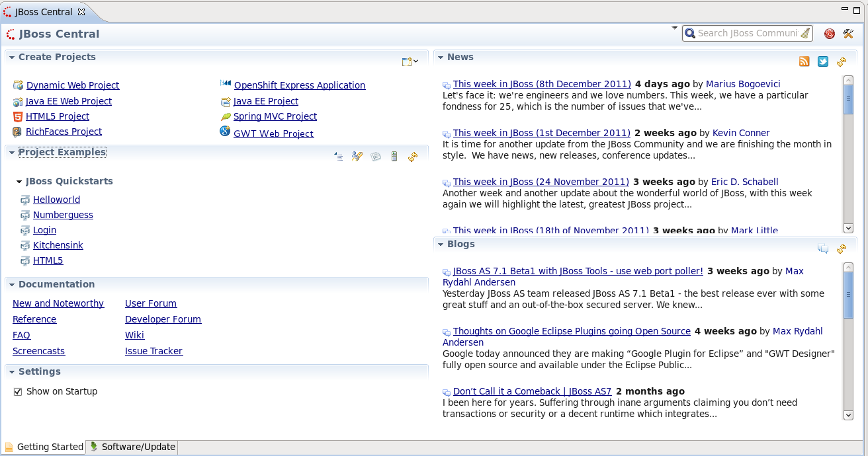Collapse the News section

(441, 57)
